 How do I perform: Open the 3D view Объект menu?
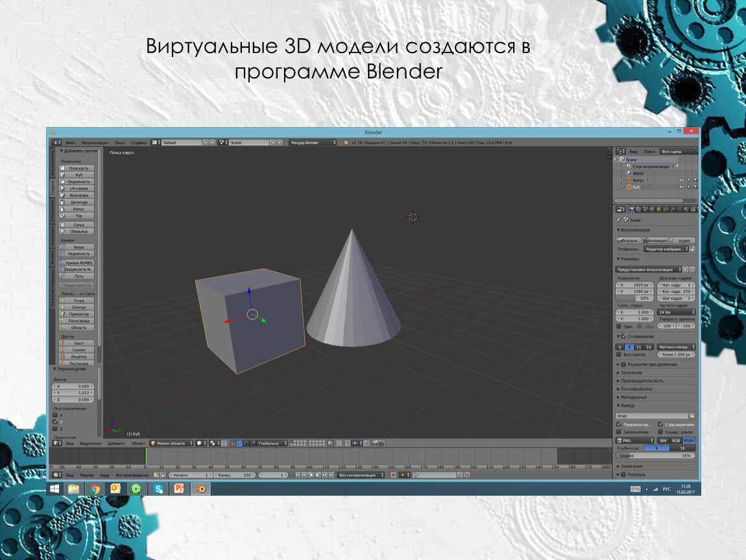coord(138,443)
